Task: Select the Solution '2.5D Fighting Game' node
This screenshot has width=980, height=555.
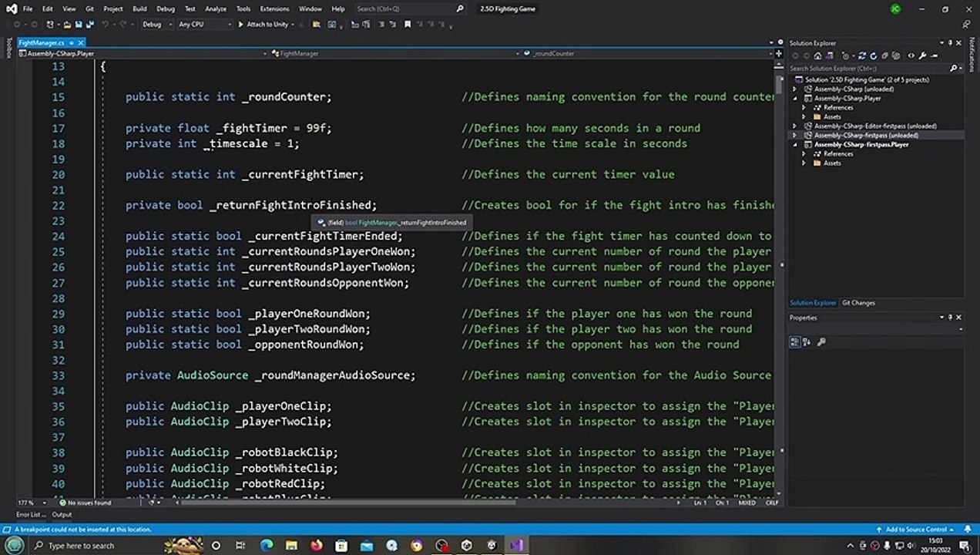Action: tap(866, 79)
